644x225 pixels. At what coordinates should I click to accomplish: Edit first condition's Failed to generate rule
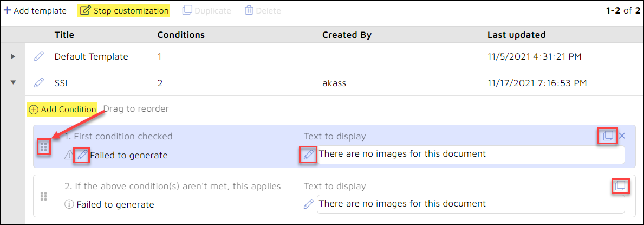[x=82, y=155]
